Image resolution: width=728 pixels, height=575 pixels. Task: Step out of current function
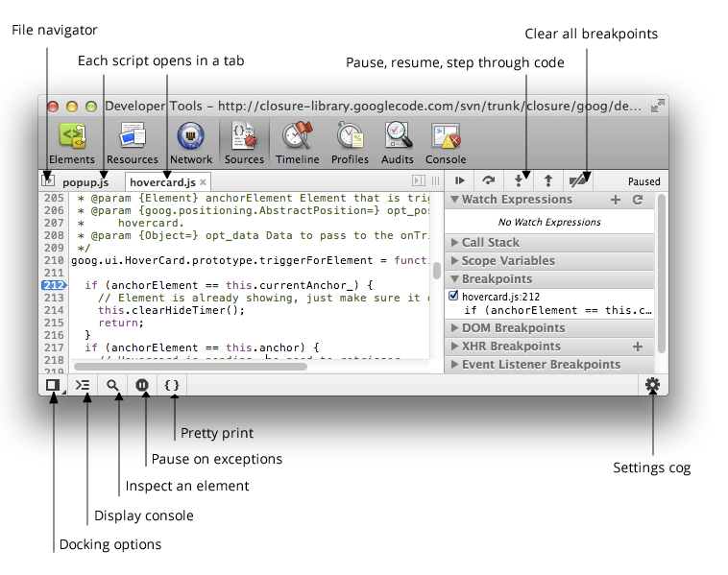pos(548,181)
